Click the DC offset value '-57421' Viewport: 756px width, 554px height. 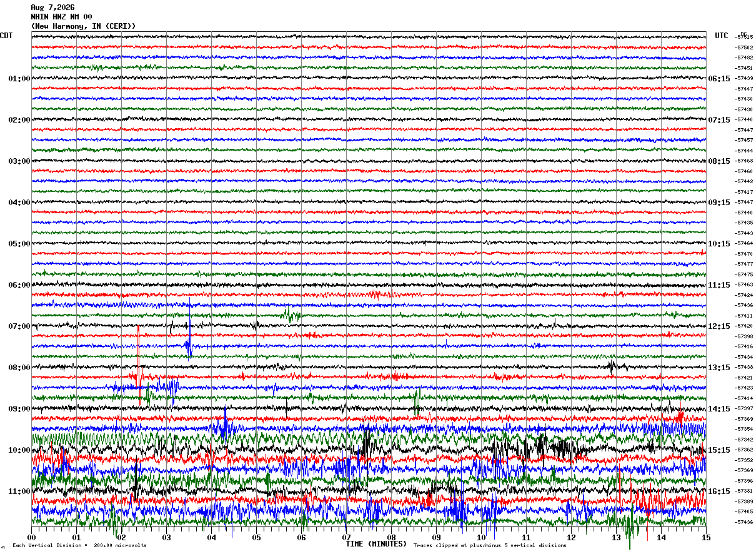744,378
